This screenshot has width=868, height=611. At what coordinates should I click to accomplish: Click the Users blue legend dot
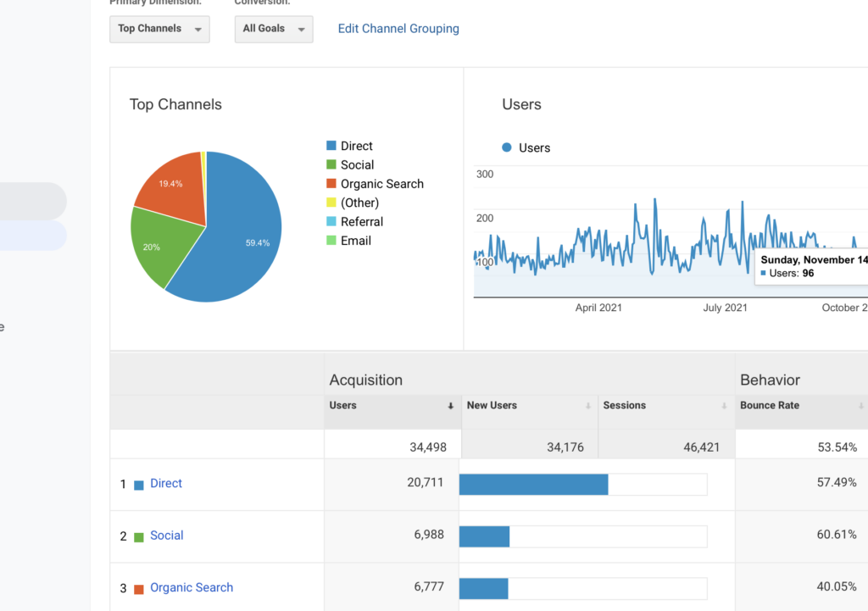(x=507, y=147)
